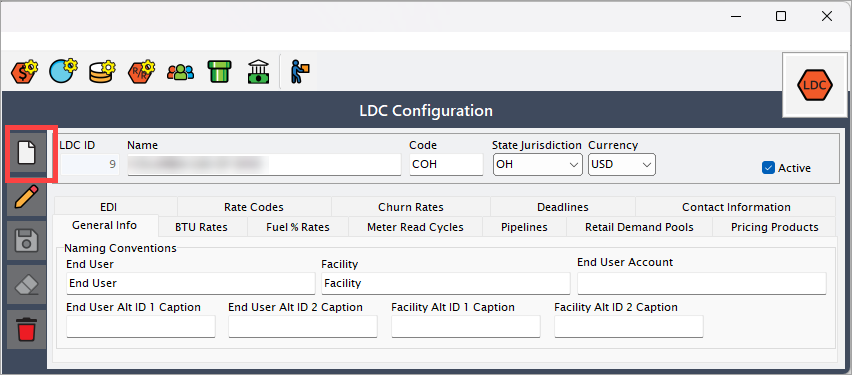The height and width of the screenshot is (375, 852).
Task: Click the End User naming field
Action: pyautogui.click(x=191, y=283)
